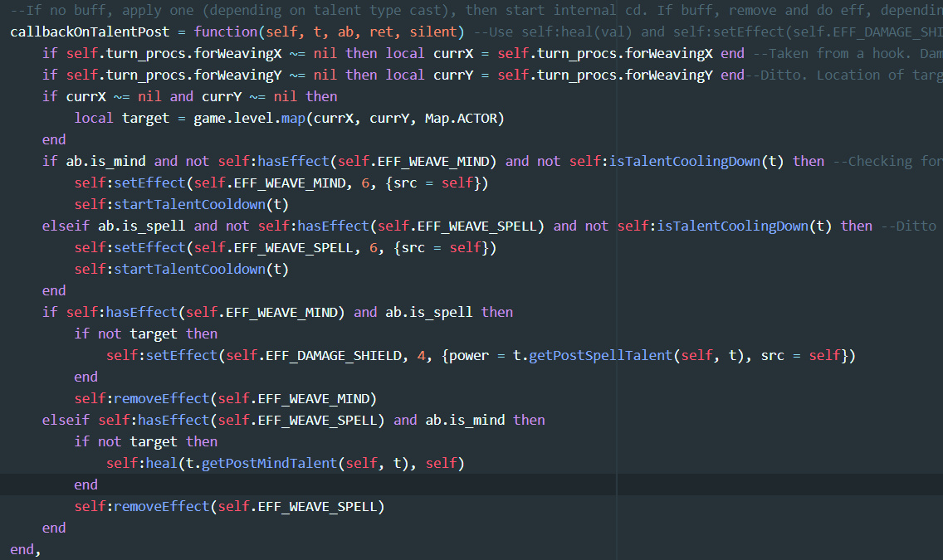Click 'EFF_DAMAGE_SHIELD' in the setEffect call

(x=334, y=356)
